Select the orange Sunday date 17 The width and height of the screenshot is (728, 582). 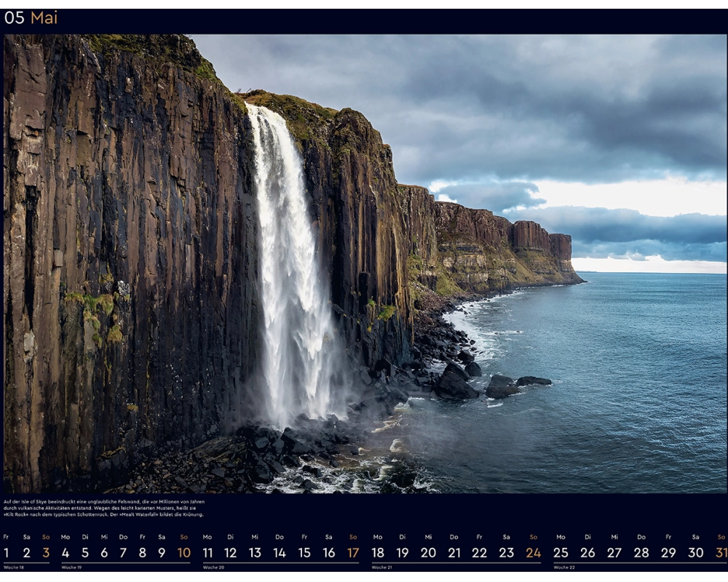point(353,552)
